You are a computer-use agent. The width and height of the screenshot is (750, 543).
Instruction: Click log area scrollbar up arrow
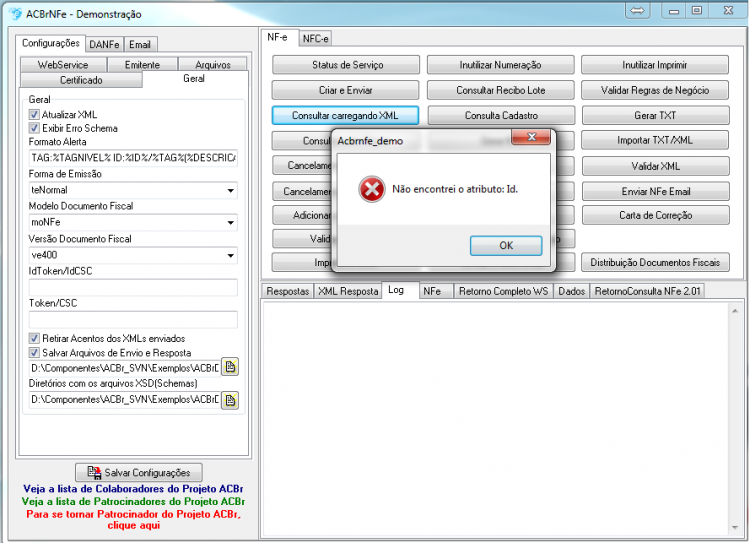[735, 311]
